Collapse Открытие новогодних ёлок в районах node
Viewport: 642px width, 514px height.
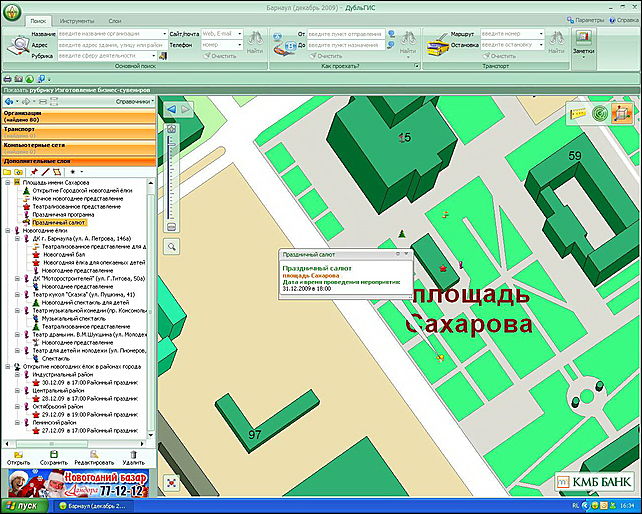(8, 367)
